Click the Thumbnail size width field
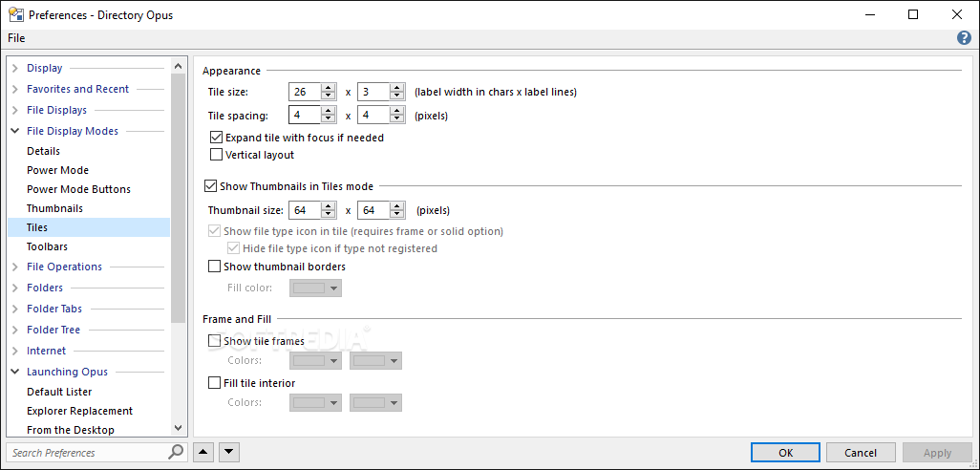Image resolution: width=980 pixels, height=470 pixels. [305, 210]
